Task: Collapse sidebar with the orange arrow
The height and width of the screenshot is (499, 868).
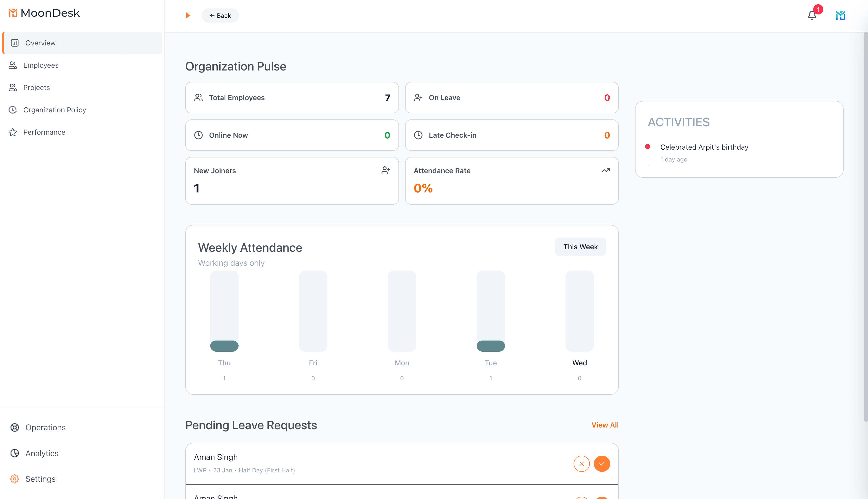Action: click(188, 15)
